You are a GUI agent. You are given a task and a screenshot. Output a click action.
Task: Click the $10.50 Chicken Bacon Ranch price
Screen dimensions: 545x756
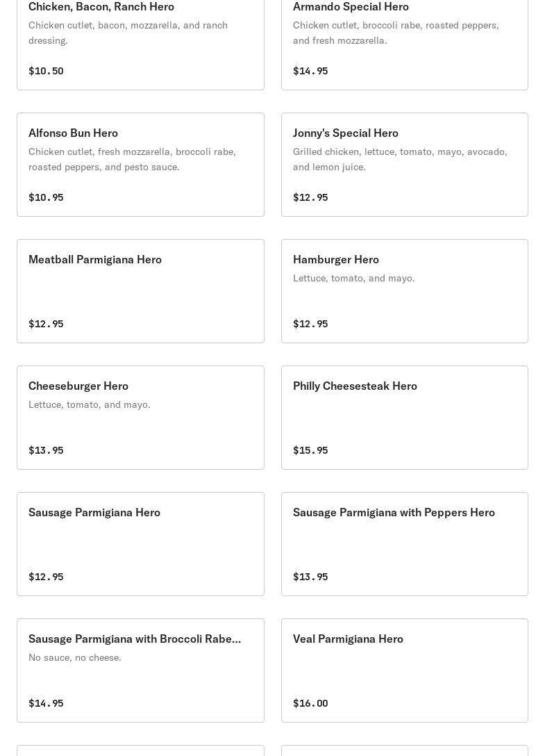click(46, 71)
